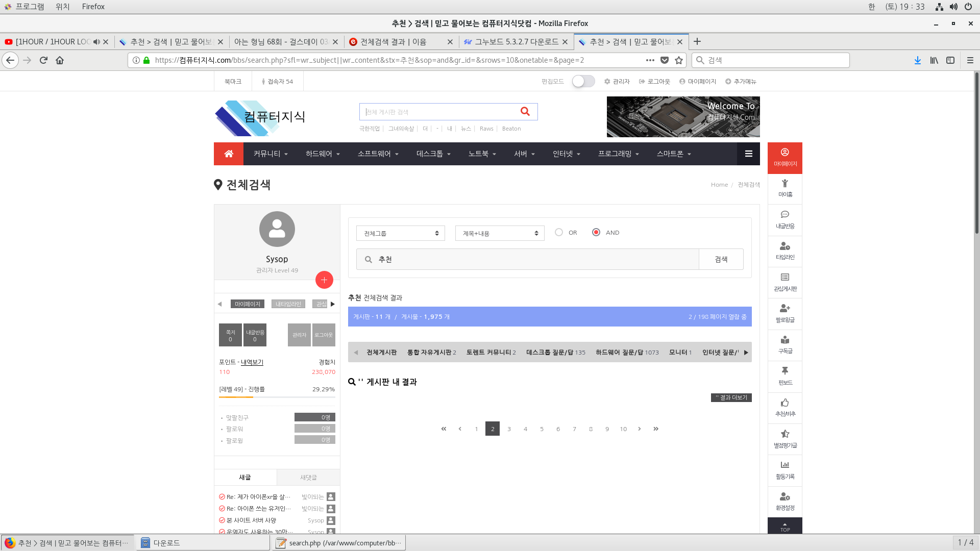Open 마이페이지 in the red sidebar tile
Image resolution: width=980 pixels, height=551 pixels.
(785, 158)
